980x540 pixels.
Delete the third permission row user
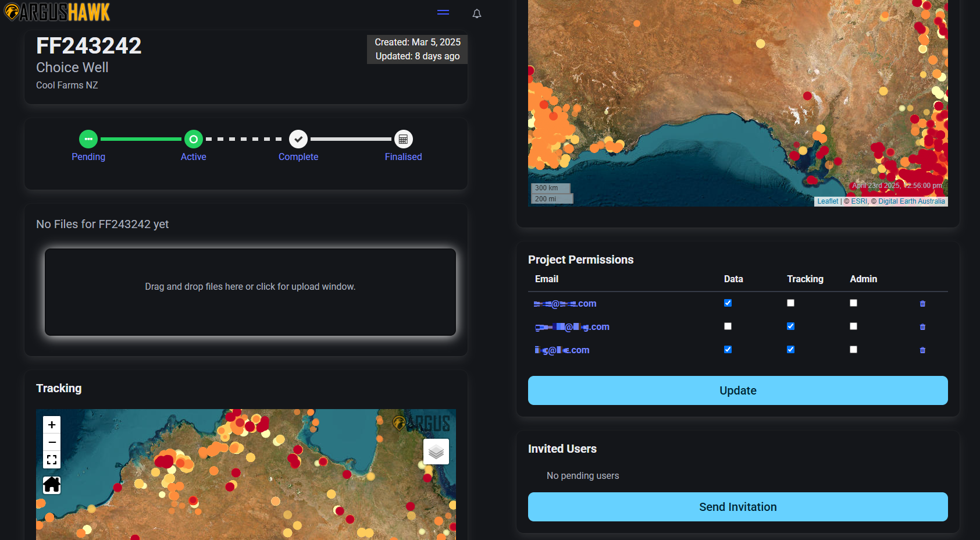tap(922, 350)
